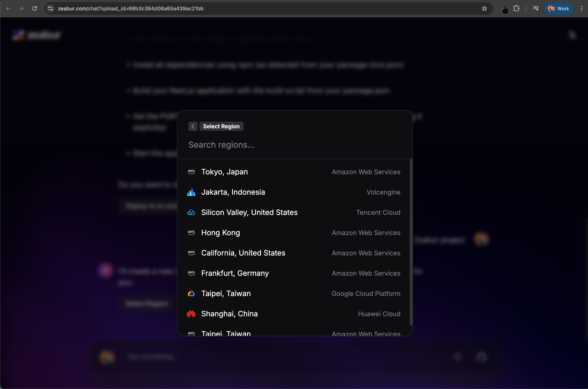This screenshot has width=588, height=389.
Task: Open site information icon in address bar
Action: 51,8
